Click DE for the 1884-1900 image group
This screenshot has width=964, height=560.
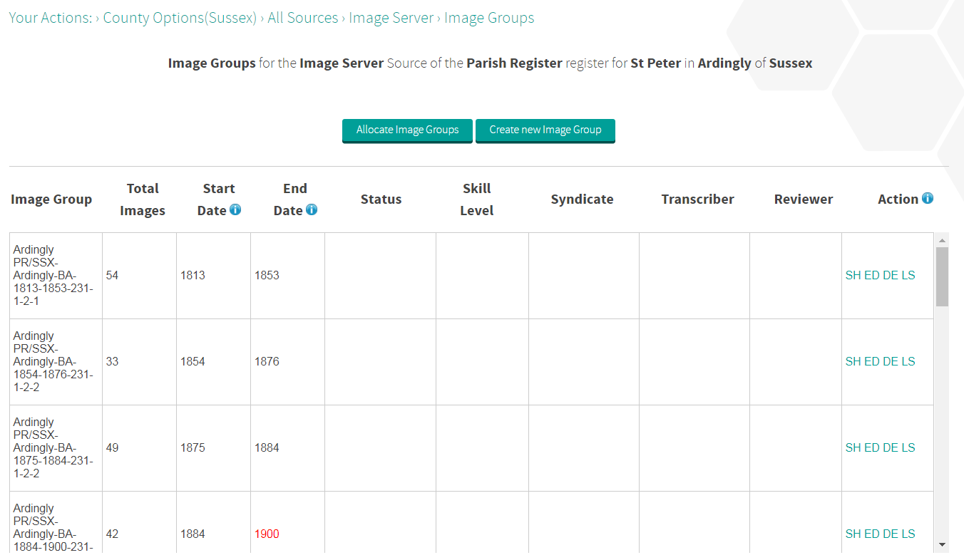(x=890, y=534)
